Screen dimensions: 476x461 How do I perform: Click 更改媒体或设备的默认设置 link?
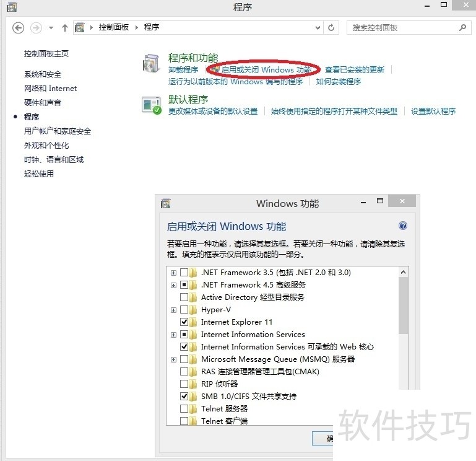pyautogui.click(x=213, y=112)
